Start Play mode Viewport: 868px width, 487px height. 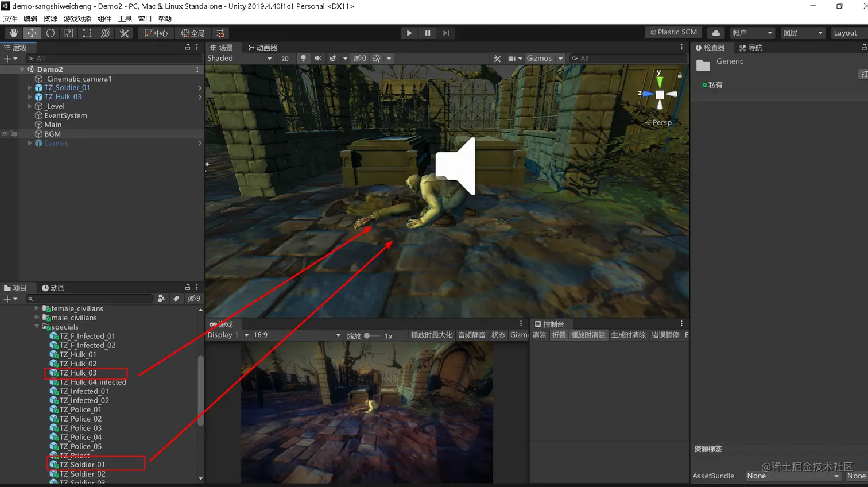409,33
